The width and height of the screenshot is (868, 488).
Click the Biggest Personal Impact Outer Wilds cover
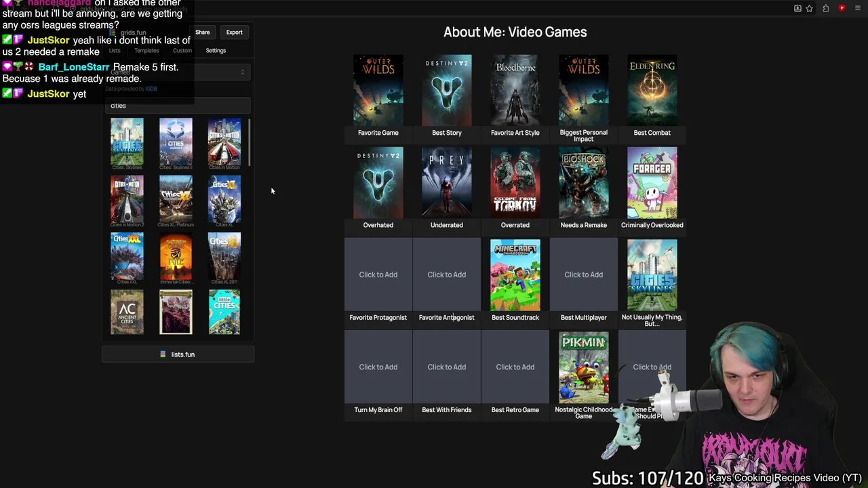[x=584, y=91]
